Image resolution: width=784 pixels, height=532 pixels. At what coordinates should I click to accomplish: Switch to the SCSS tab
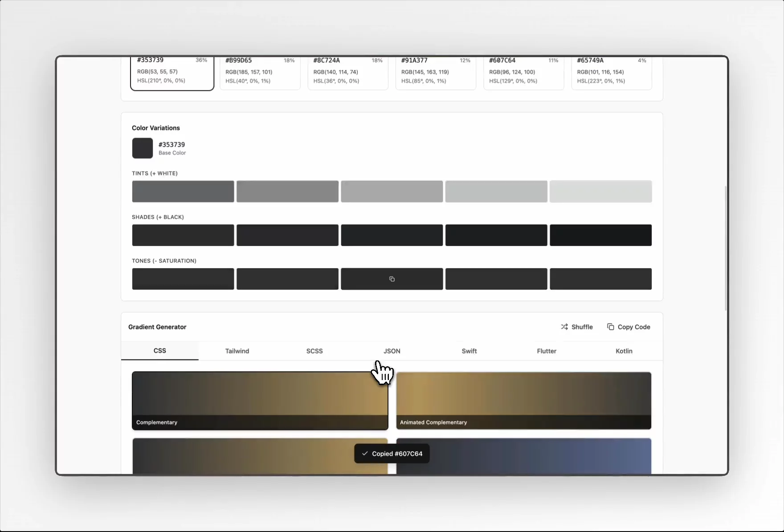pos(314,351)
